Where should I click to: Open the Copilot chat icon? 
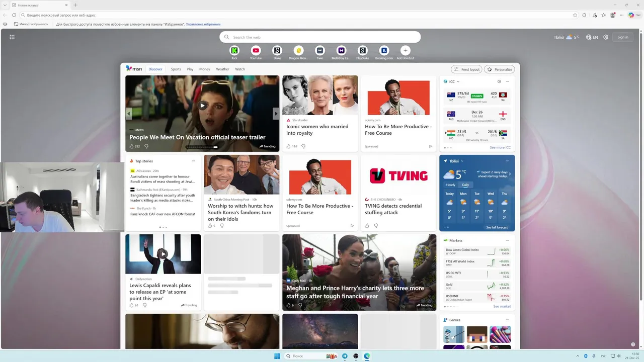[x=633, y=15]
